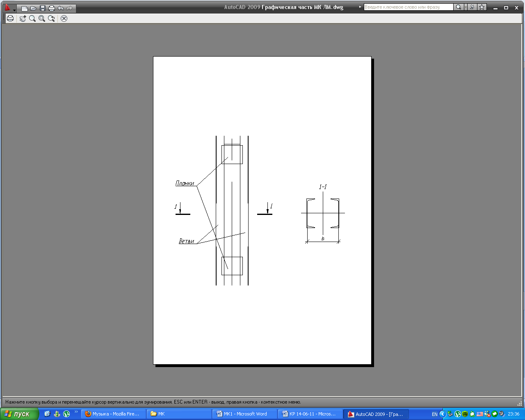Click the InfoCenter search magnifier button
The height and width of the screenshot is (420, 525).
(459, 7)
